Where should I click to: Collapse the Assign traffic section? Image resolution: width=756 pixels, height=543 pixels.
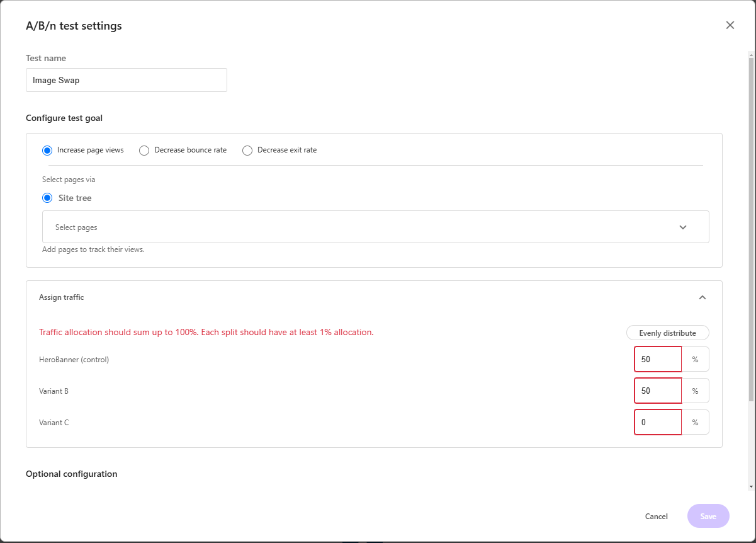pyautogui.click(x=702, y=297)
